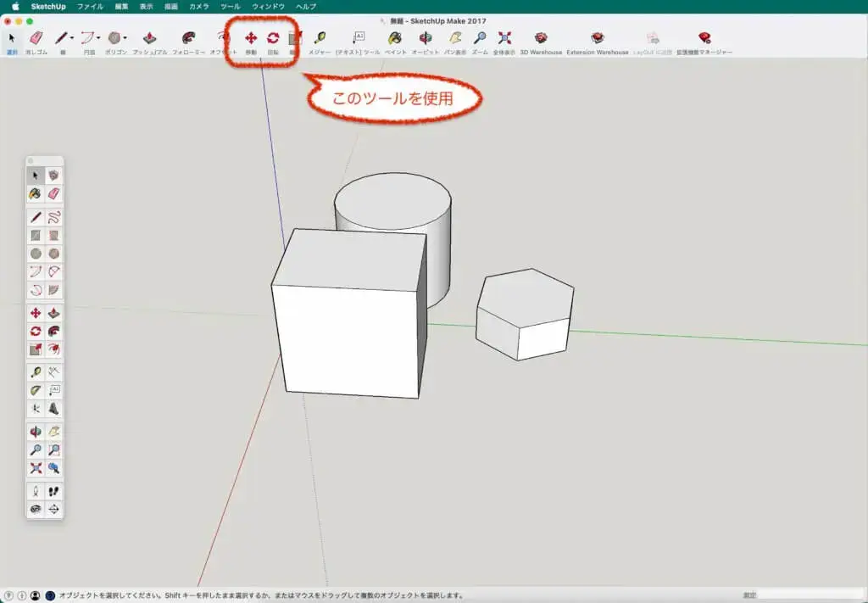Select the 回転 (Rotate) tool in top toolbar
868x603 pixels.
coord(273,38)
